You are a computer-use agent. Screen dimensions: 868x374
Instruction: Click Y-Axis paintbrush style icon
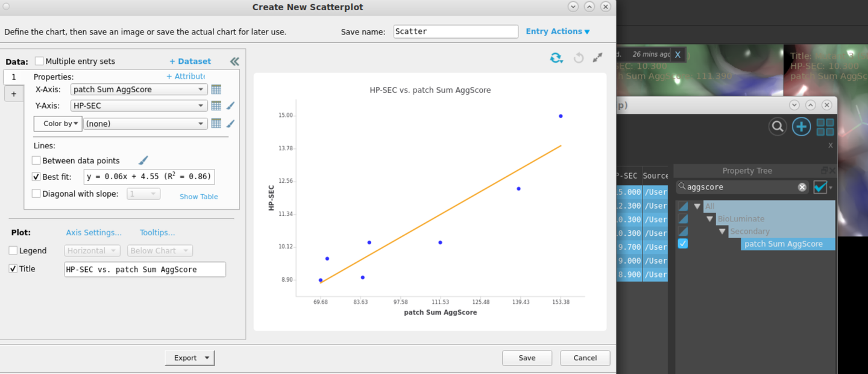click(230, 106)
